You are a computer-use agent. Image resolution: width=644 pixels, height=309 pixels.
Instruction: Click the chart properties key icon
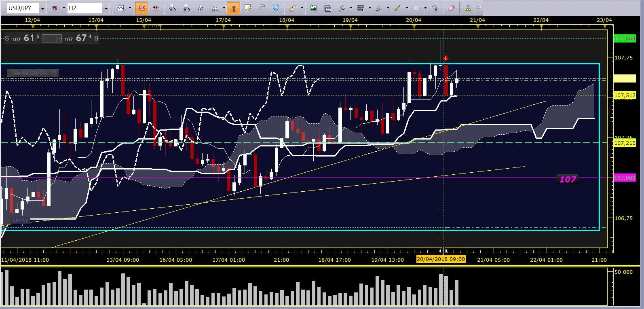(247, 8)
